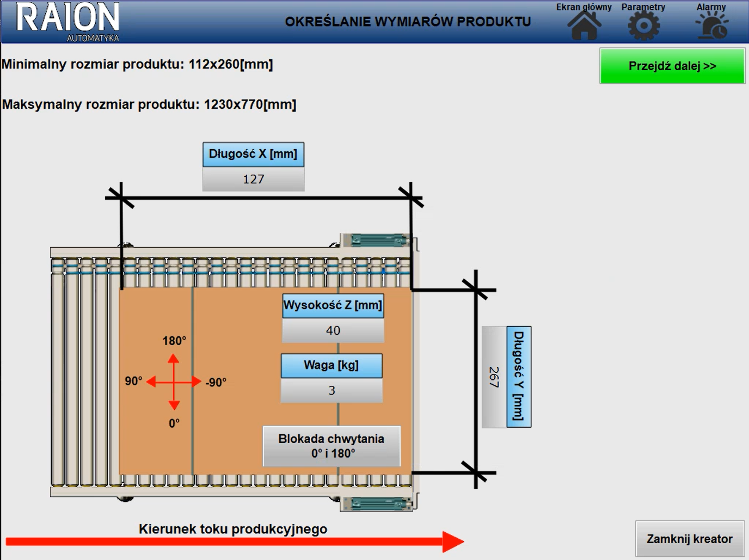
Task: Click the red production direction arrow
Action: (x=234, y=541)
